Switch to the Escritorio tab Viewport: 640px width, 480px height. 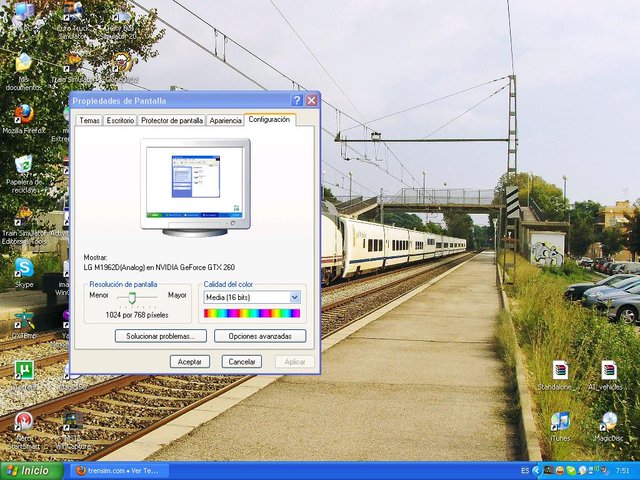pos(120,121)
